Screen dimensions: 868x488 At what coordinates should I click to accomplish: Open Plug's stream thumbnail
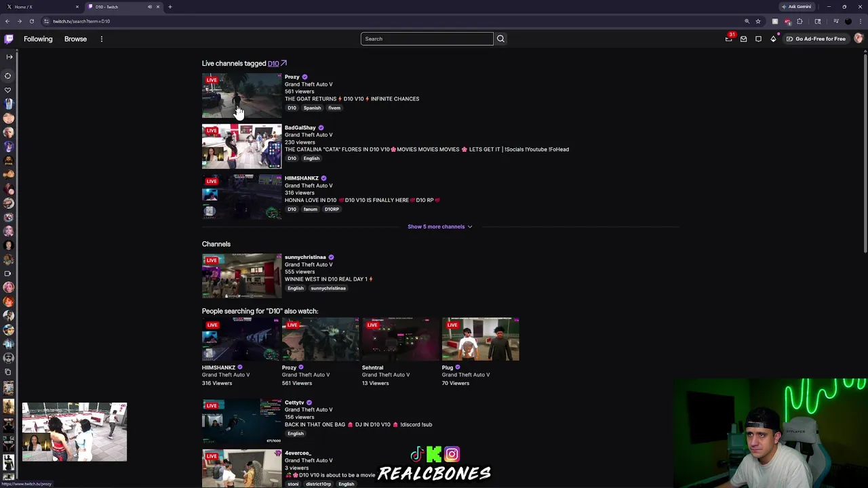(x=481, y=340)
